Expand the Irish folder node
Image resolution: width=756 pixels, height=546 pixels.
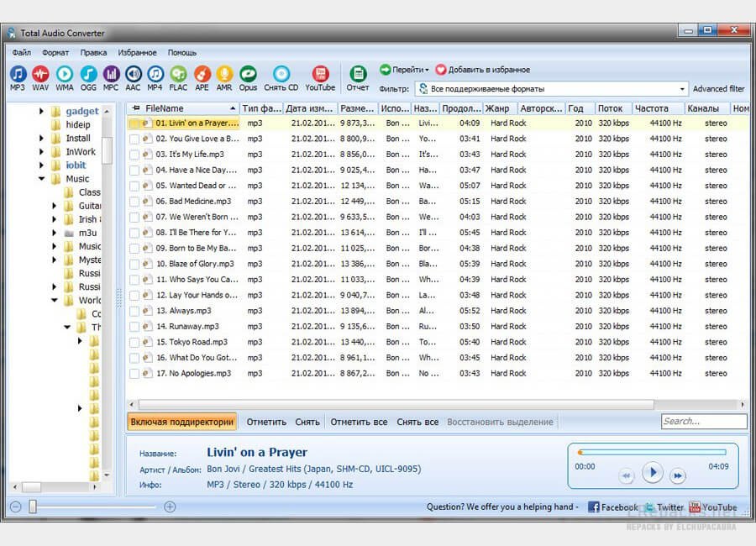pos(54,219)
